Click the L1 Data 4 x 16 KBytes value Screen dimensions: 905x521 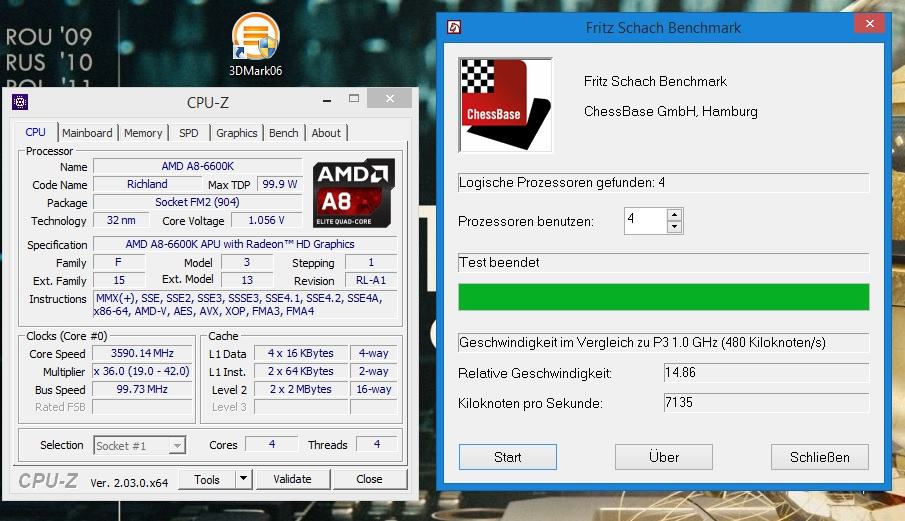pos(301,353)
